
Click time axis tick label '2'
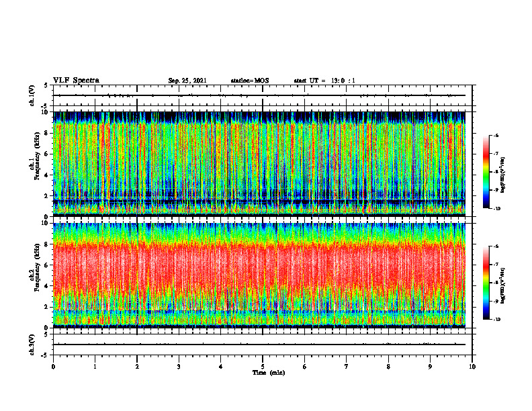[x=137, y=367]
